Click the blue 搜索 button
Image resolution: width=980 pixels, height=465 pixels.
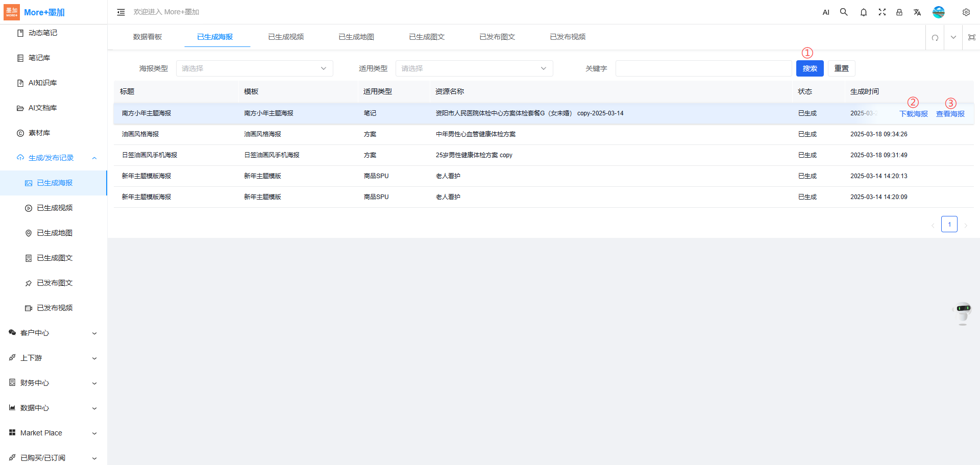pyautogui.click(x=810, y=68)
